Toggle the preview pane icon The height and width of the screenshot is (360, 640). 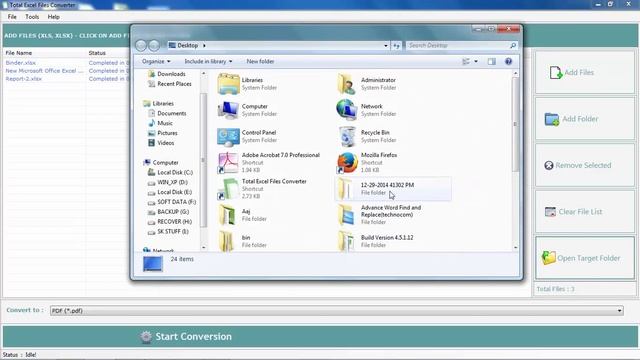(x=491, y=61)
